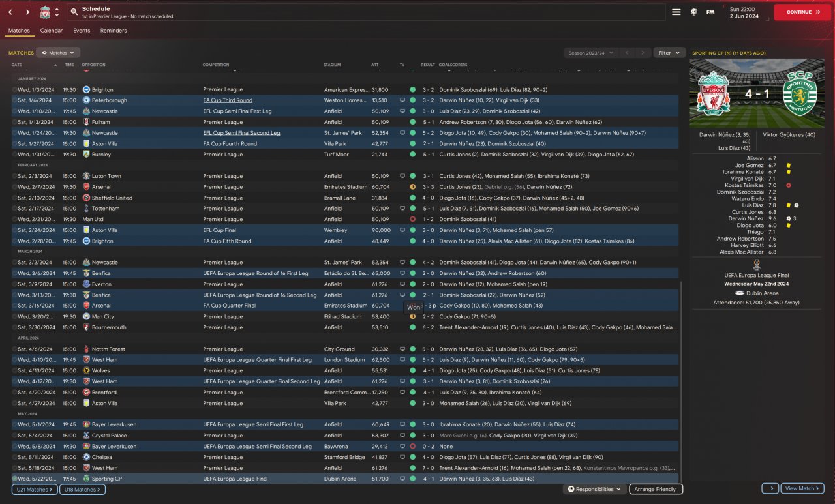This screenshot has width=835, height=504.
Task: Click the Chelsea crest icon
Action: click(x=86, y=457)
